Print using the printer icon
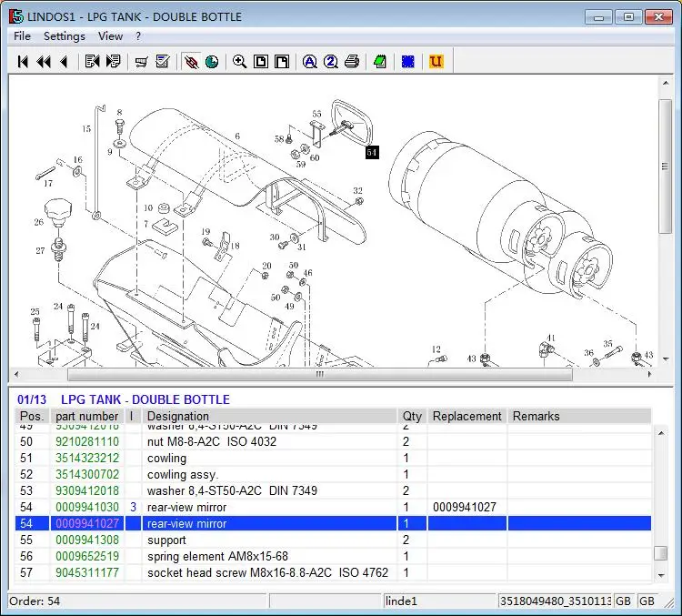The image size is (682, 616). (x=352, y=61)
